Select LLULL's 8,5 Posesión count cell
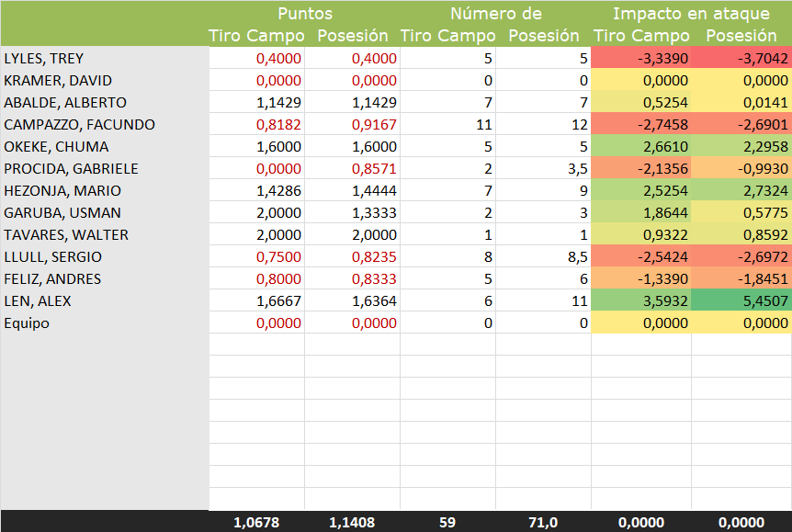Screen dimensions: 792x532 point(543,256)
